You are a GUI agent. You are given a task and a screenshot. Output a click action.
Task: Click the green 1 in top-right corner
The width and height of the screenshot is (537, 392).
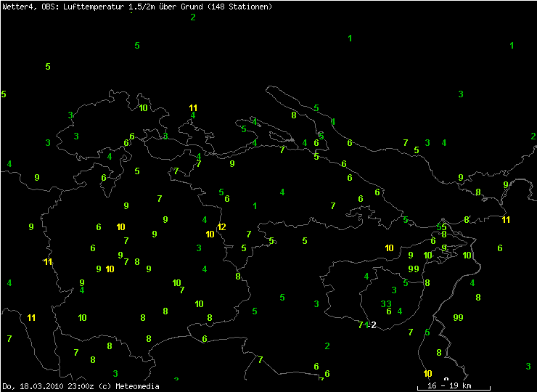512,46
